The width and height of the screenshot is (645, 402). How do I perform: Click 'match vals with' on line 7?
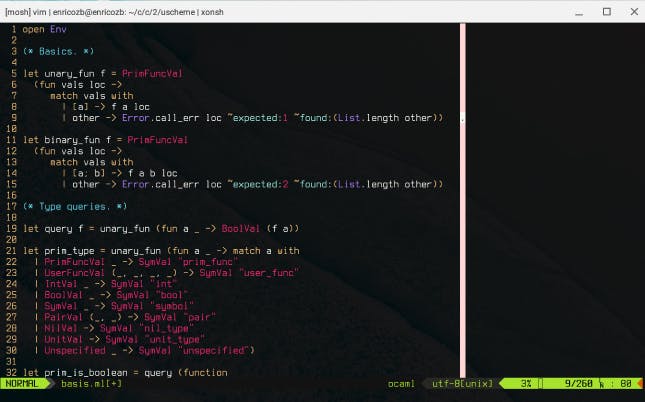(92, 96)
